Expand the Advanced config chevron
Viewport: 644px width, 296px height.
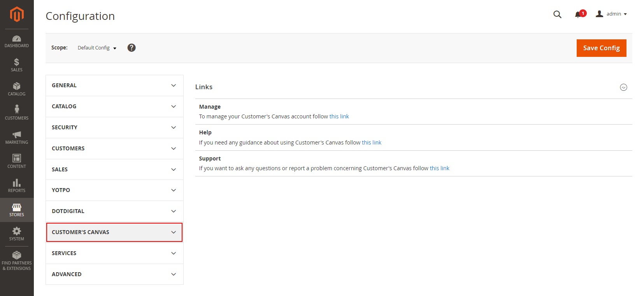[174, 274]
